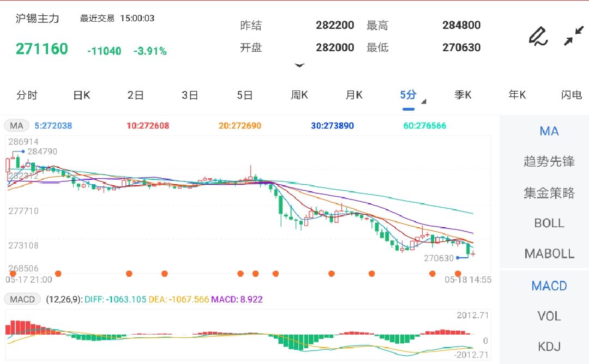Click the 沪锡主力 contract name
This screenshot has width=589, height=364.
pyautogui.click(x=37, y=19)
